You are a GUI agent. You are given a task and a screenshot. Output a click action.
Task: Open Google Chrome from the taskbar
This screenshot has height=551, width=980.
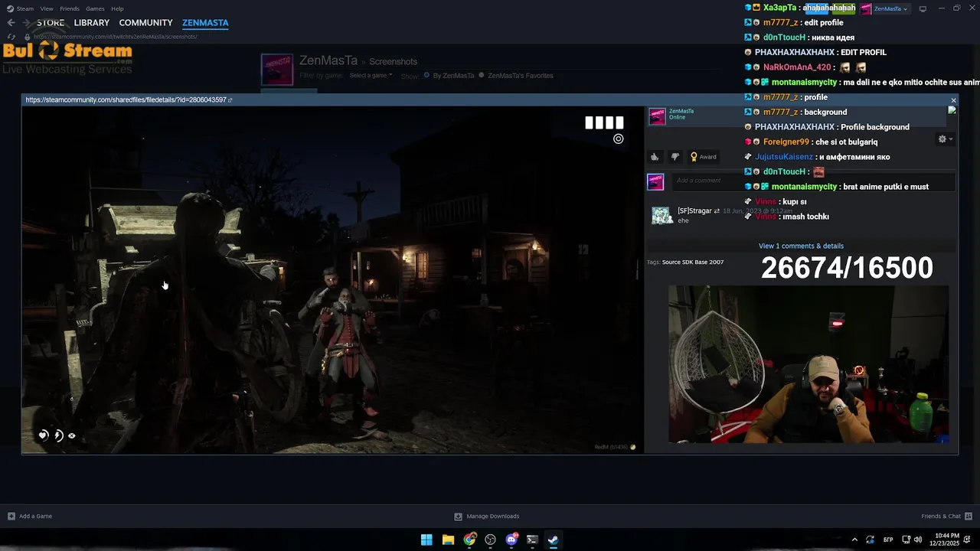(469, 540)
